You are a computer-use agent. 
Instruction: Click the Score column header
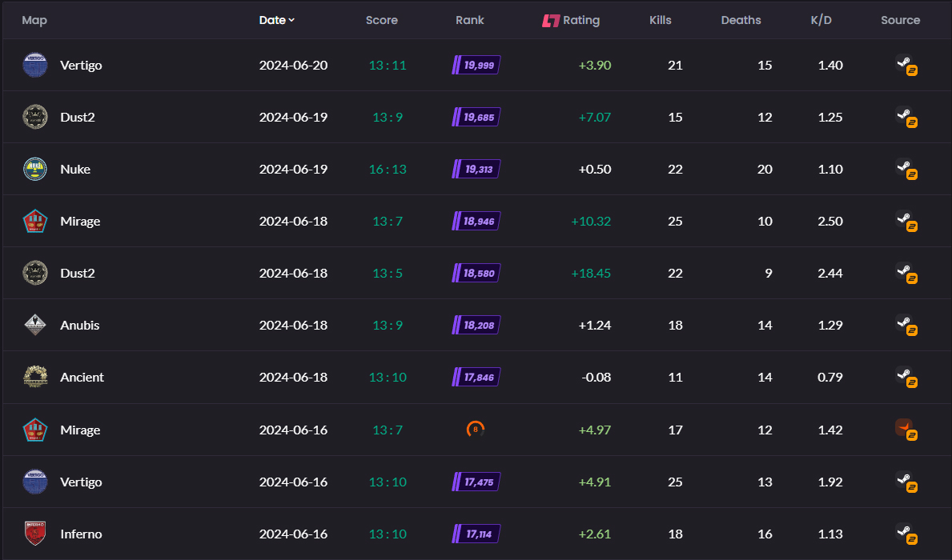click(381, 21)
